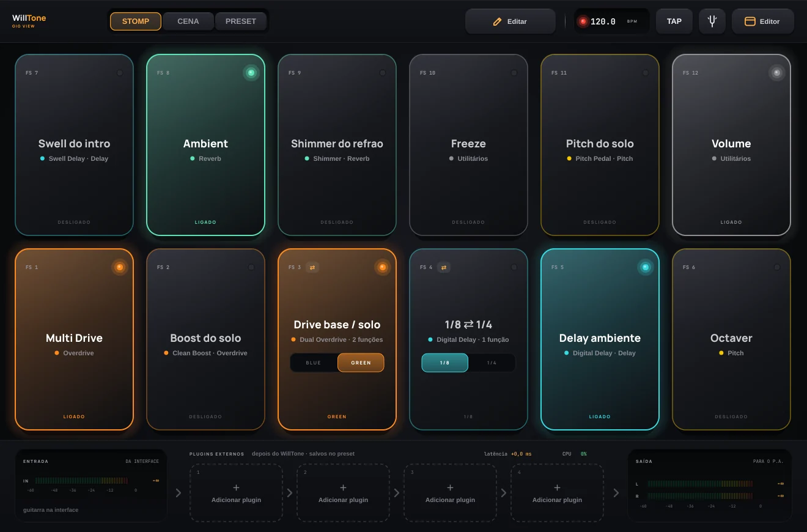This screenshot has width=807, height=532.
Task: Open the tuner fork icon
Action: [x=712, y=21]
